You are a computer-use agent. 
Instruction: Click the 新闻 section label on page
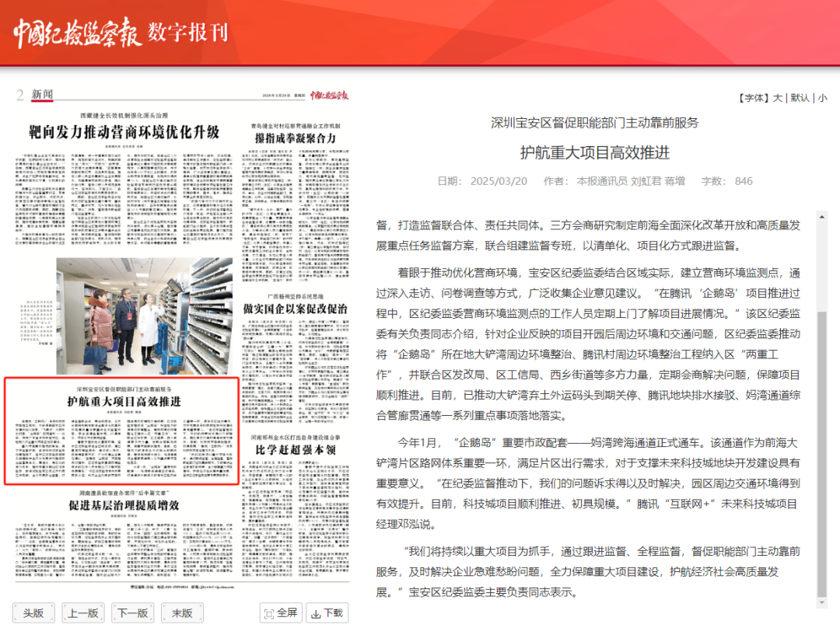(x=42, y=95)
